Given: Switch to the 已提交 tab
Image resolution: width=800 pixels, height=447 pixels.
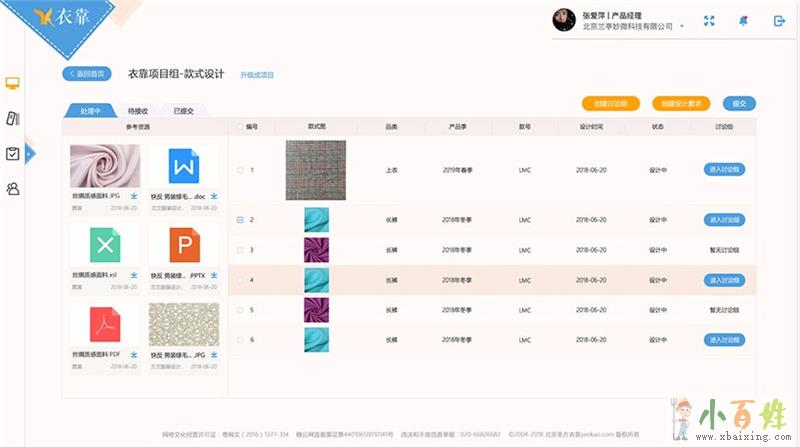Looking at the screenshot, I should tap(183, 111).
